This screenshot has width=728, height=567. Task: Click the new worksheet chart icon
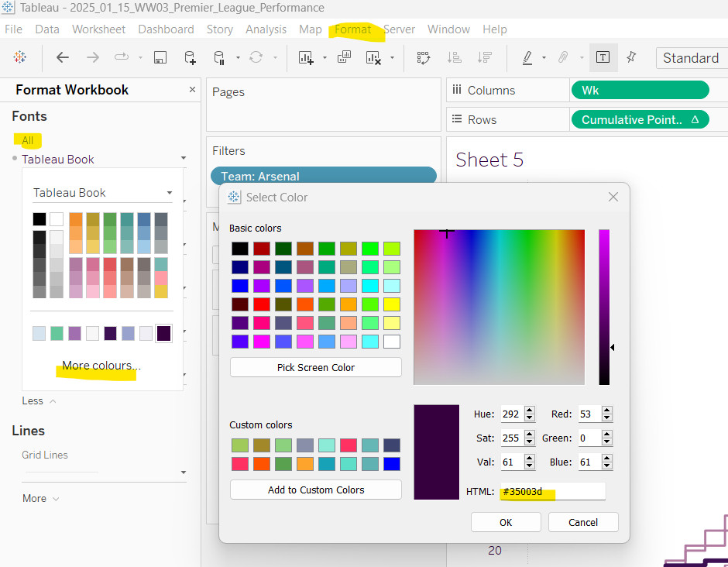306,57
